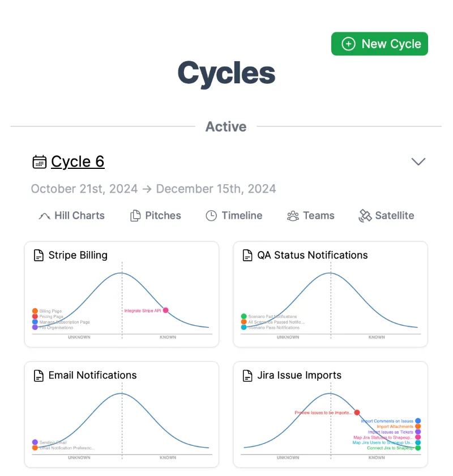The image size is (453, 476).
Task: Collapse Cycle 6 using the chevron
Action: [x=418, y=161]
